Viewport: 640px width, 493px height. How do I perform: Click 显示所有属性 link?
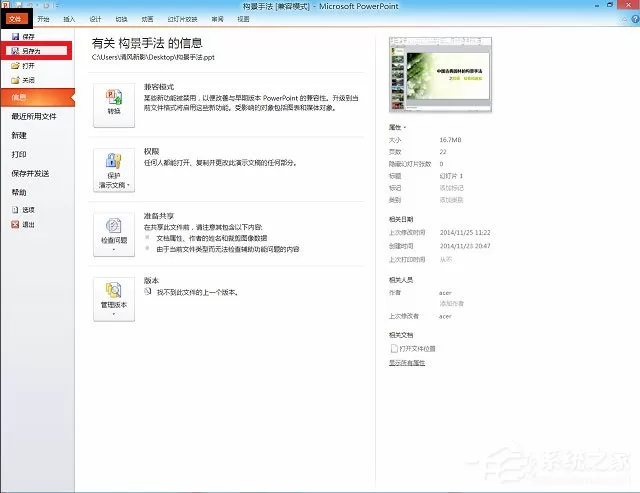(x=407, y=363)
